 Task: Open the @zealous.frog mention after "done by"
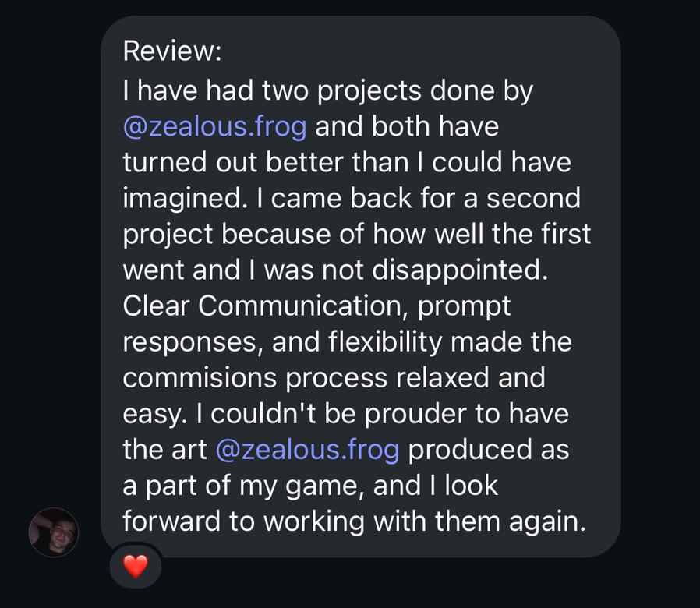coord(214,127)
